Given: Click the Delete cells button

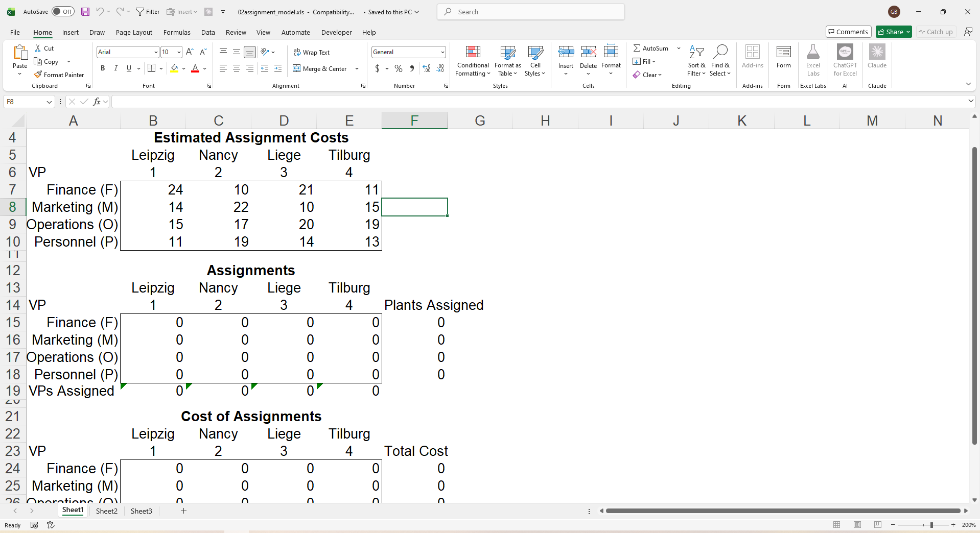Looking at the screenshot, I should point(588,57).
